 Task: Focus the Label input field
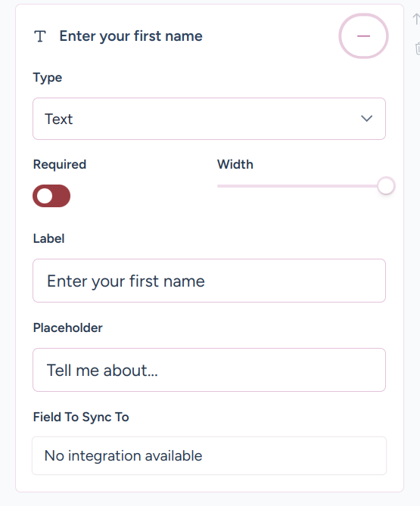click(x=209, y=281)
